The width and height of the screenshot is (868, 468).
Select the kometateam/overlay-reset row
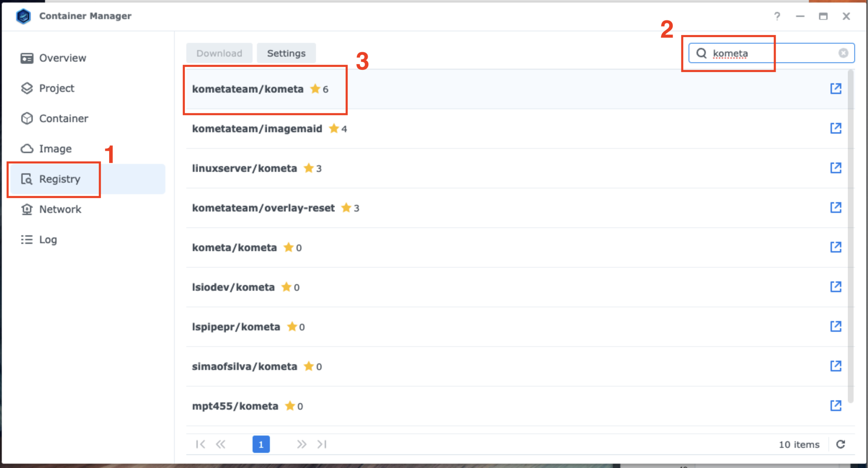coord(517,208)
